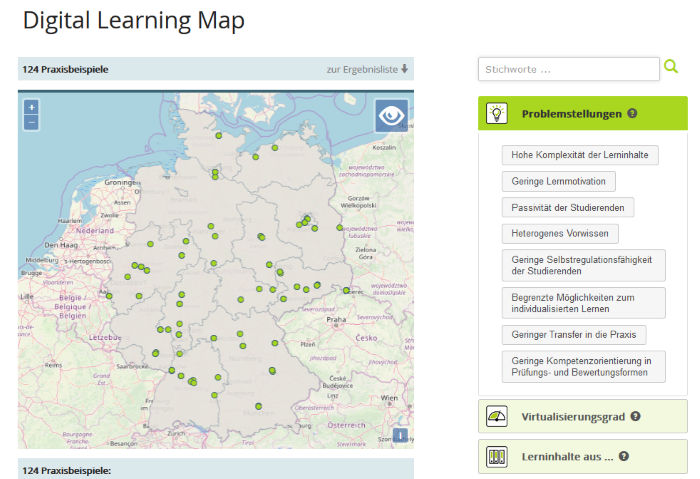The image size is (700, 479).
Task: Open help icon beside Lerninhalte aus
Action: point(624,456)
